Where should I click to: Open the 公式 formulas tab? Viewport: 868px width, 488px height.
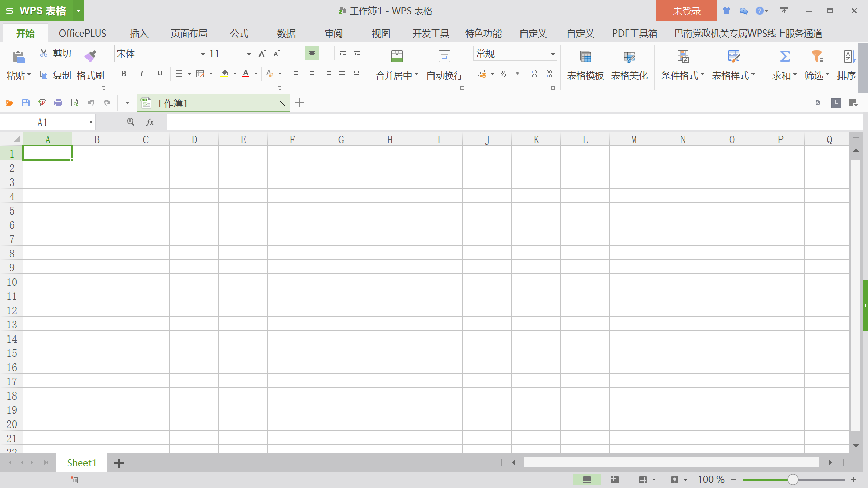(x=239, y=34)
